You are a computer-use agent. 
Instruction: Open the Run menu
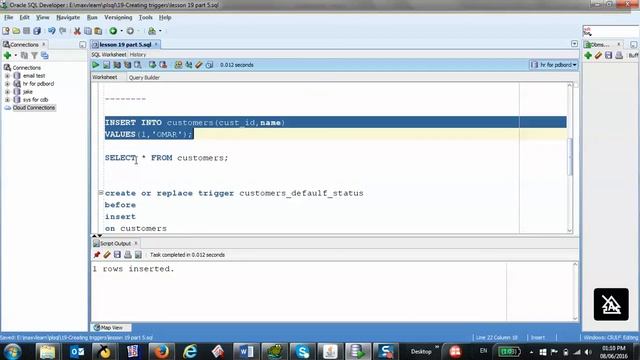(x=92, y=18)
